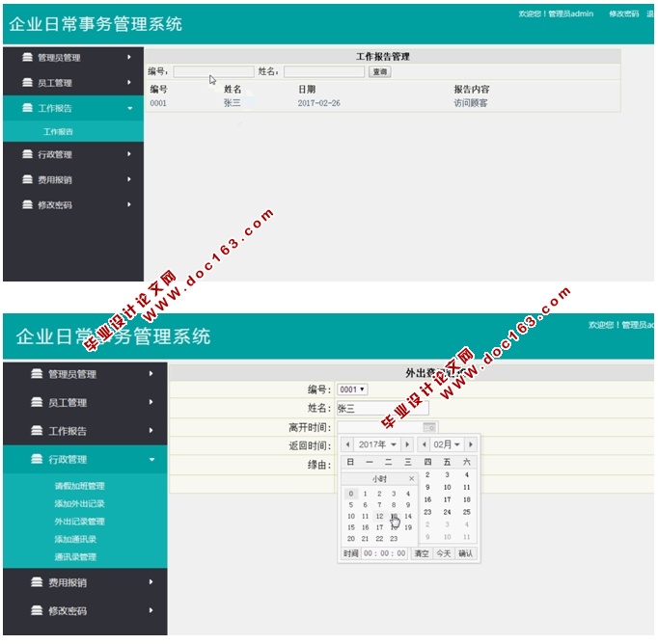658x644 pixels.
Task: Click the 姓名 field containing 张三
Action: tap(383, 408)
